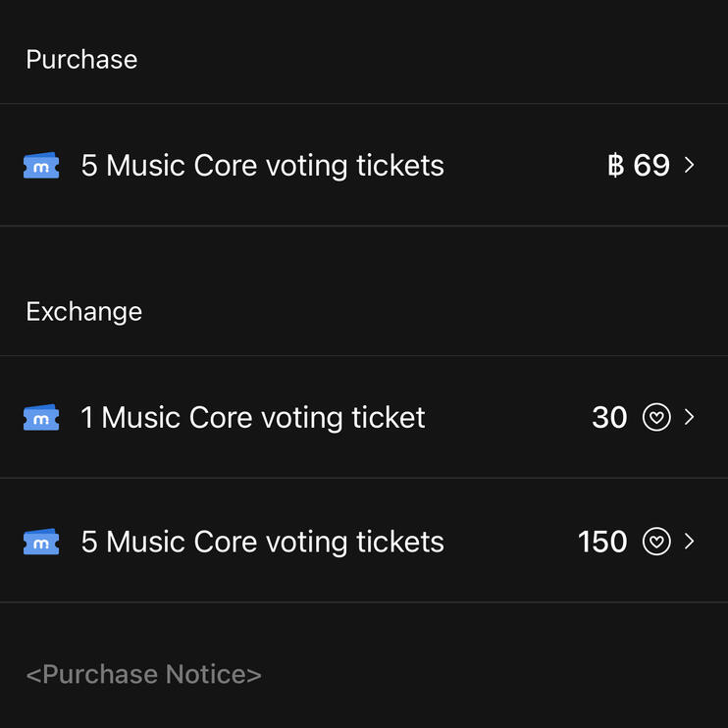Tap the 150 hearts cost number
The image size is (728, 728).
(602, 542)
